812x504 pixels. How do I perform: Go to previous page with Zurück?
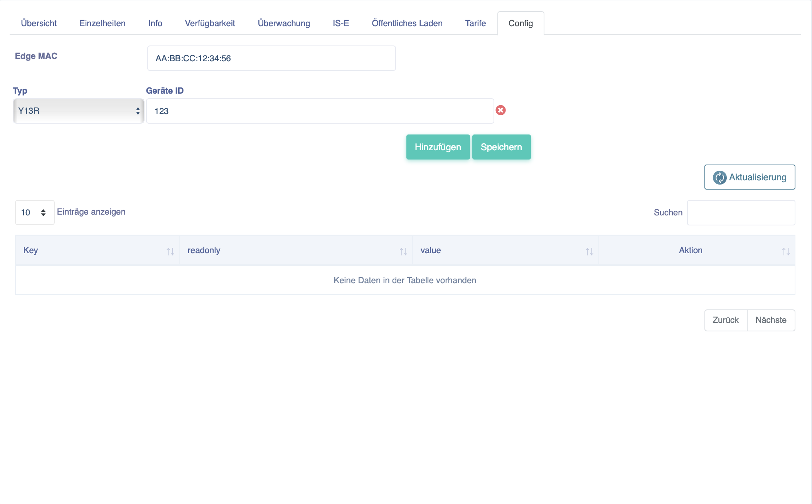726,320
